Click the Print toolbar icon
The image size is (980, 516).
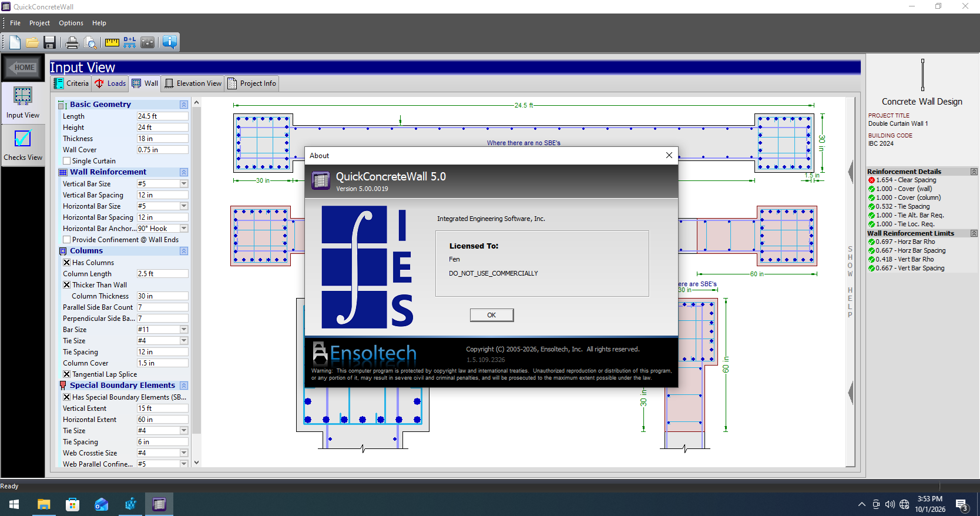tap(72, 42)
